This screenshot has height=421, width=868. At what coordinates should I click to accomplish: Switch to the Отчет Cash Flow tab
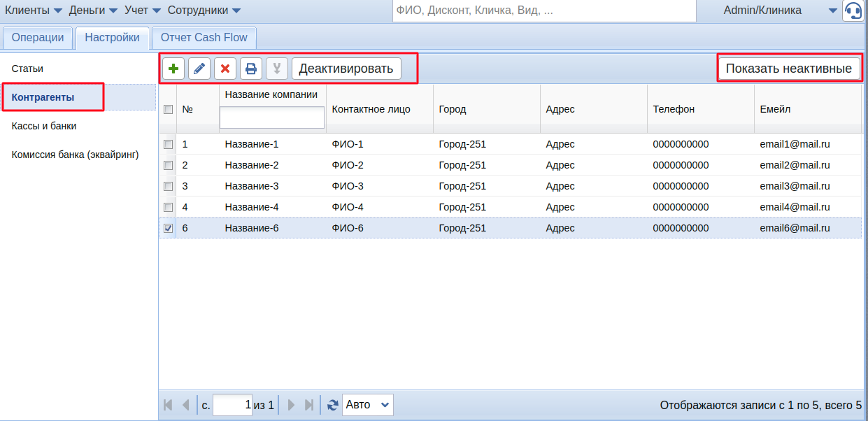(204, 38)
